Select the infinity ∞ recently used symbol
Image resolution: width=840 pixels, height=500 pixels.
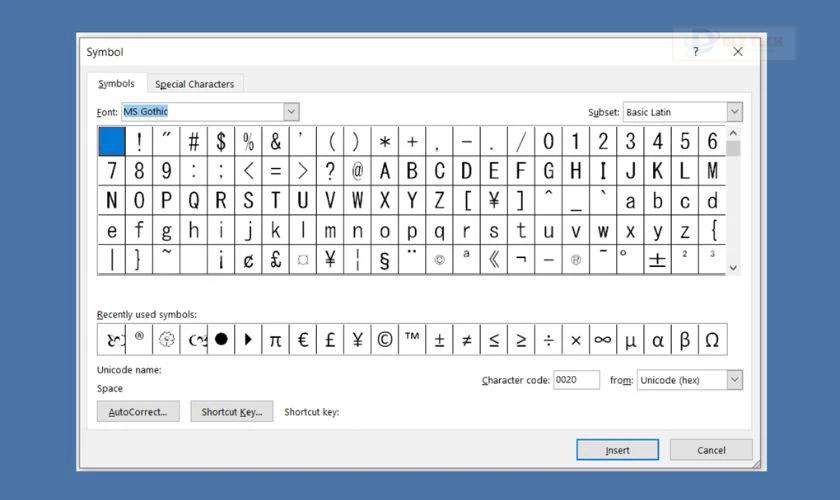(603, 339)
